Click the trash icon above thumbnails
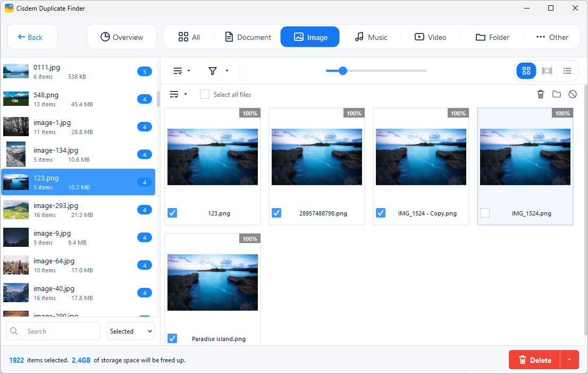This screenshot has width=588, height=374. 540,94
